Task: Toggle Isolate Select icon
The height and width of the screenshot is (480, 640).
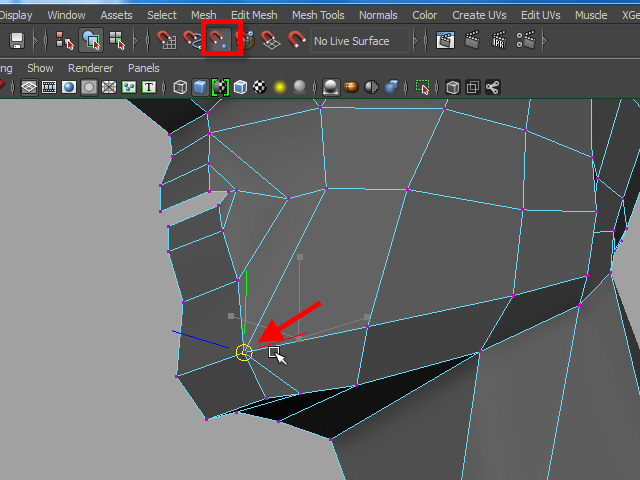Action: [x=422, y=87]
